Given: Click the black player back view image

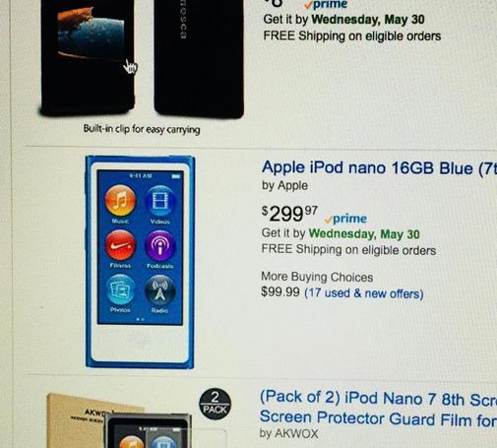Looking at the screenshot, I should [x=199, y=58].
